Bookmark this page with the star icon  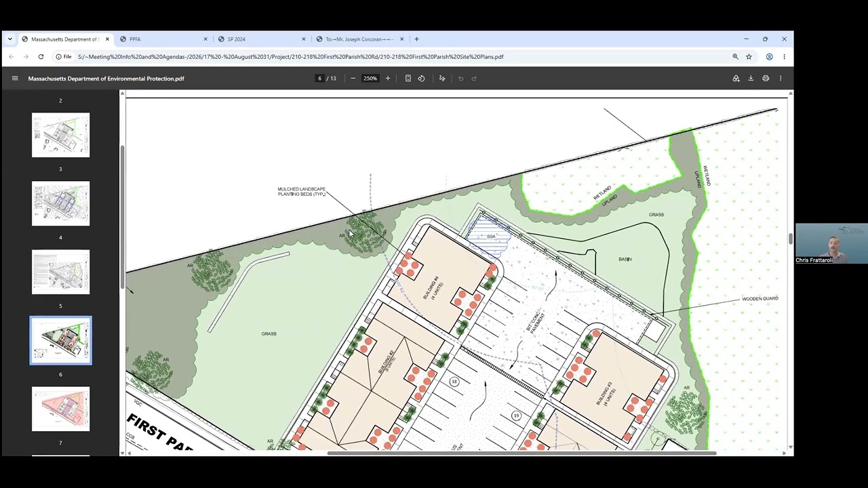point(749,57)
